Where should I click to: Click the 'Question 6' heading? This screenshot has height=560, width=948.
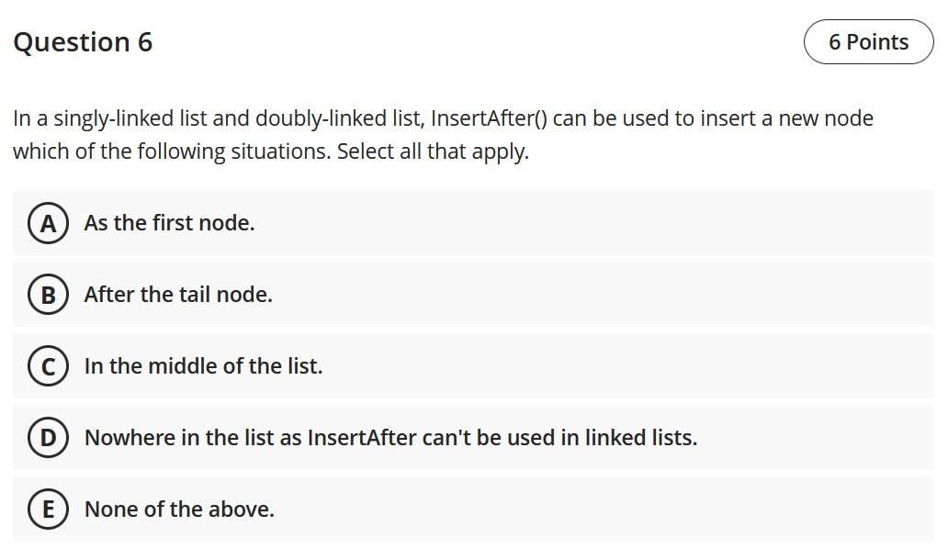(x=83, y=42)
